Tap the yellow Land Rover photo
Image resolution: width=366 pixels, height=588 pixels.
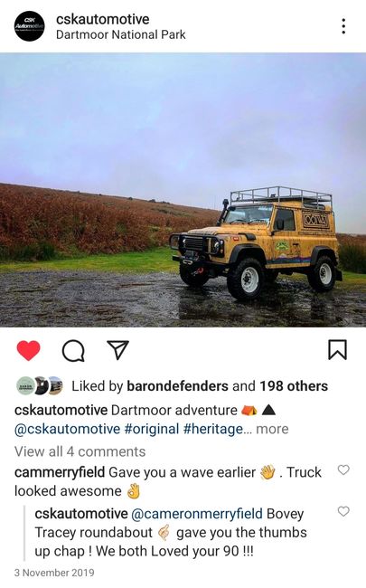[183, 190]
